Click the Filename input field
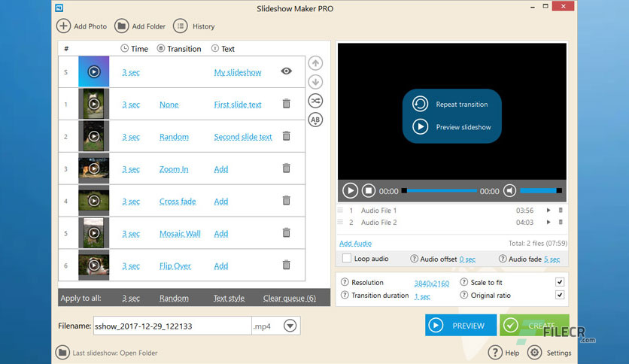This screenshot has height=364, width=629. click(172, 326)
